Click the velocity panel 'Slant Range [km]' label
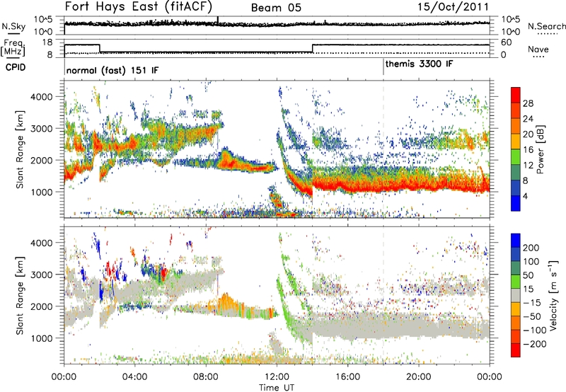 tap(20, 295)
